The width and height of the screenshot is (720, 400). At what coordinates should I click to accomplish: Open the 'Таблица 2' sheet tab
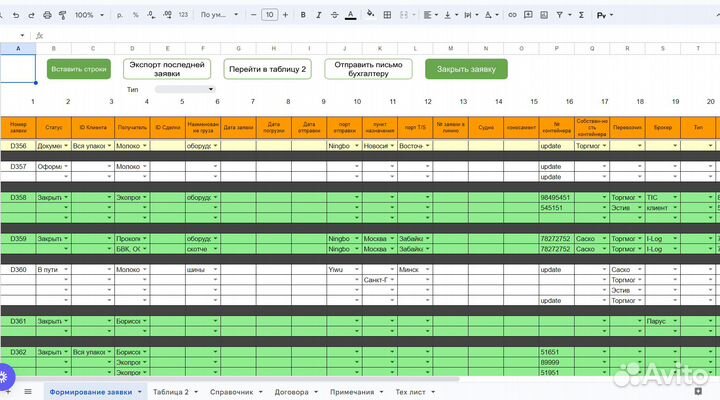tap(171, 392)
